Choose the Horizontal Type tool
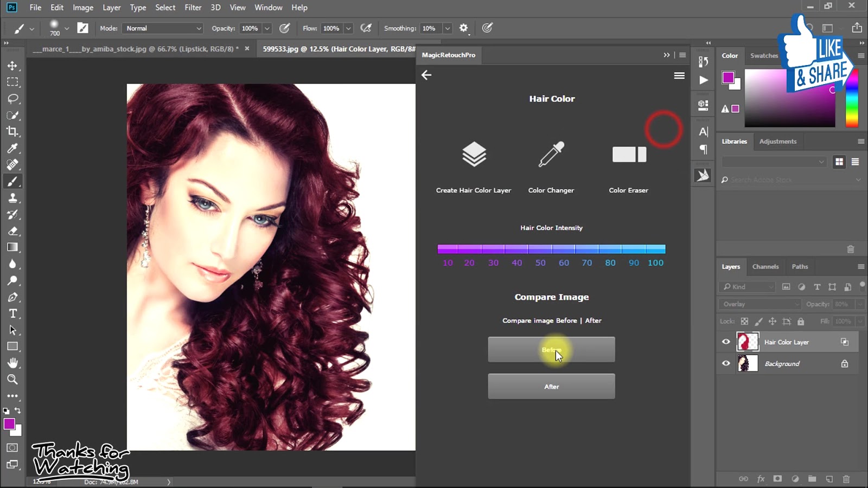The height and width of the screenshot is (488, 868). (12, 313)
